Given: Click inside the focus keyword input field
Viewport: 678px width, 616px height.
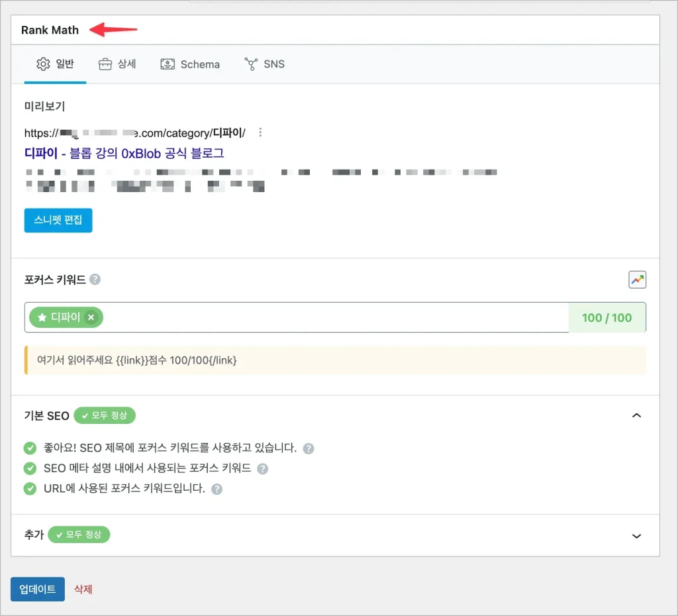Looking at the screenshot, I should [x=298, y=317].
